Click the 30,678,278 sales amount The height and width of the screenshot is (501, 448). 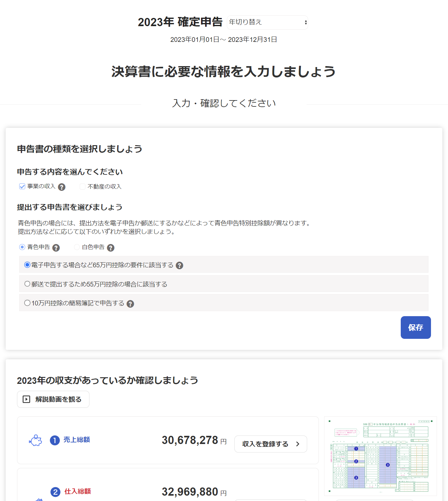click(190, 440)
